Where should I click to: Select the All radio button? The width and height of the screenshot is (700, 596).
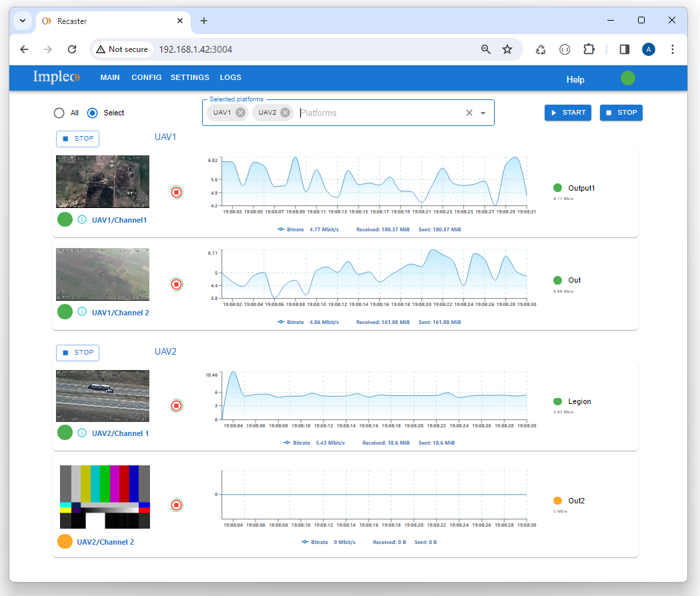coord(59,113)
